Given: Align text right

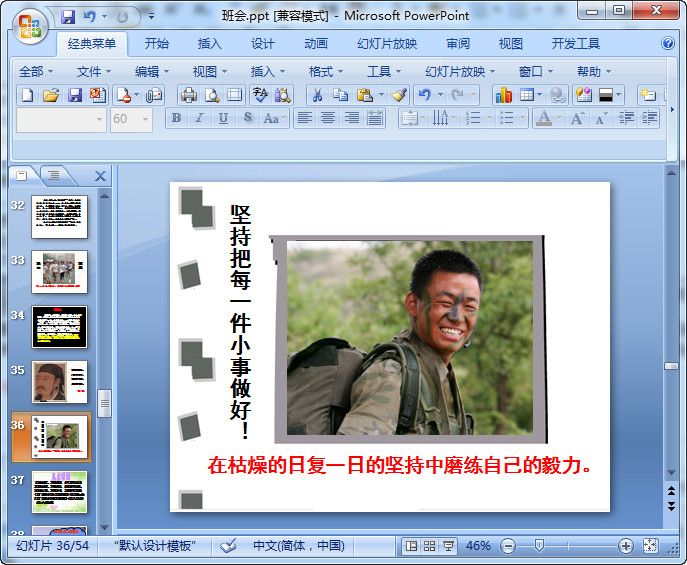Looking at the screenshot, I should 351,118.
